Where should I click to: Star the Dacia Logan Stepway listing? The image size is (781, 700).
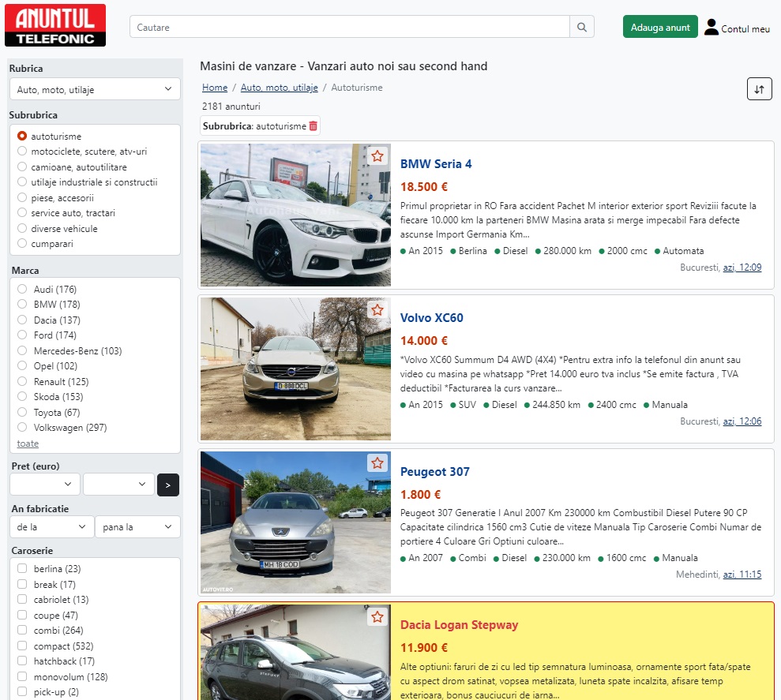tap(377, 616)
